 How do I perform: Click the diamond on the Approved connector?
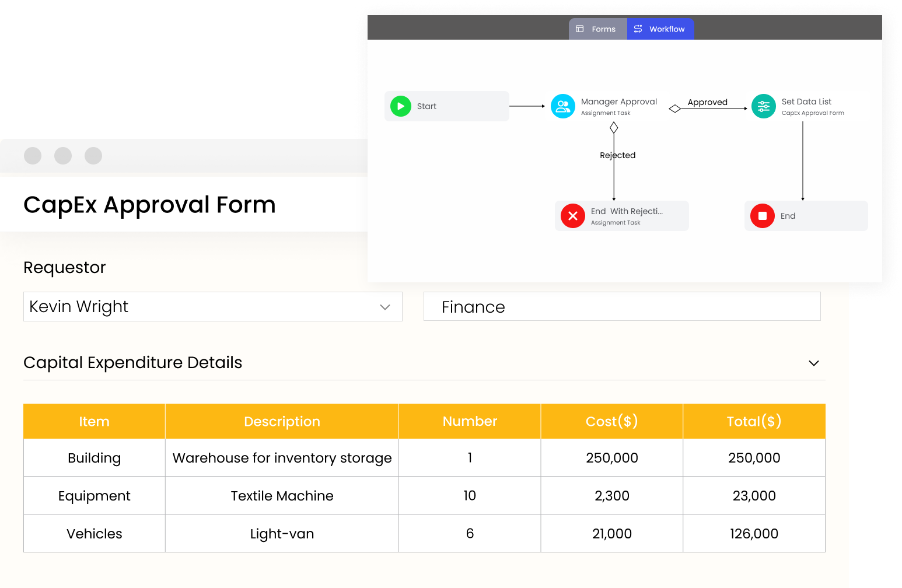pyautogui.click(x=675, y=108)
